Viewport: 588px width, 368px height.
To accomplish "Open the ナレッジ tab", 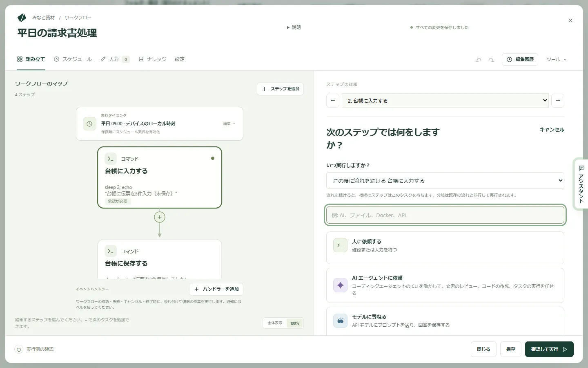I will pyautogui.click(x=153, y=59).
